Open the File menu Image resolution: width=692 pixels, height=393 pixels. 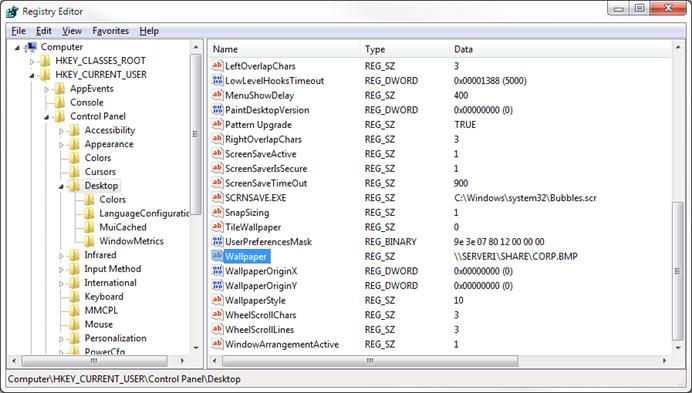pos(19,31)
